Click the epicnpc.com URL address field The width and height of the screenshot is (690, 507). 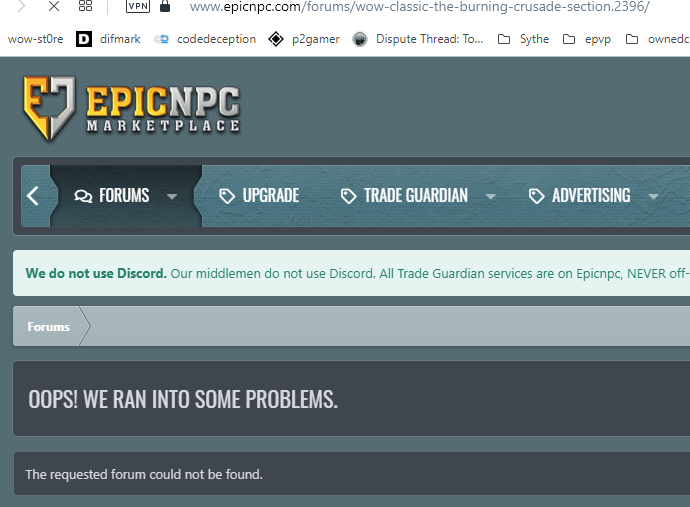tap(419, 7)
